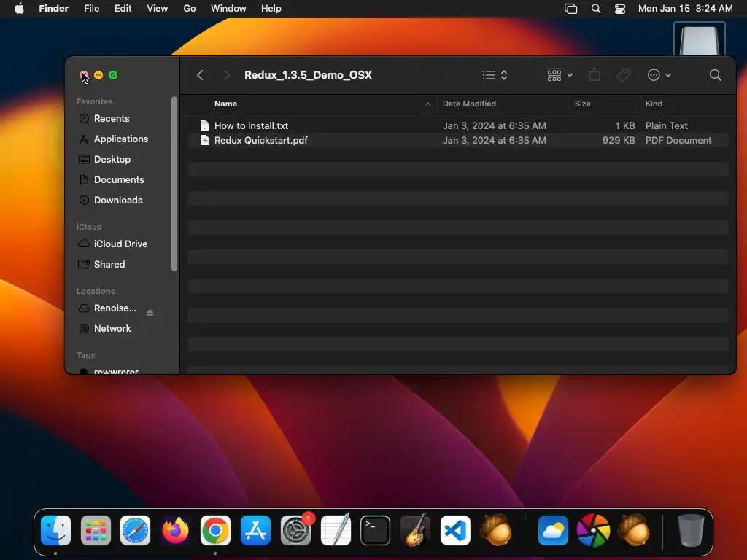The height and width of the screenshot is (560, 747).
Task: Select the Redux Quickstart.pdf file
Action: pos(458,141)
